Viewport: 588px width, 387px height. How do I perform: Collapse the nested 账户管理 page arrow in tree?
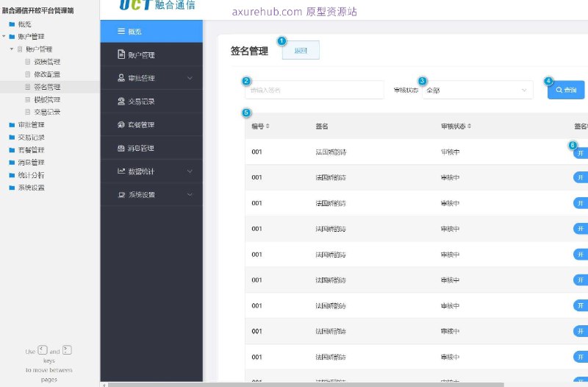click(x=12, y=49)
